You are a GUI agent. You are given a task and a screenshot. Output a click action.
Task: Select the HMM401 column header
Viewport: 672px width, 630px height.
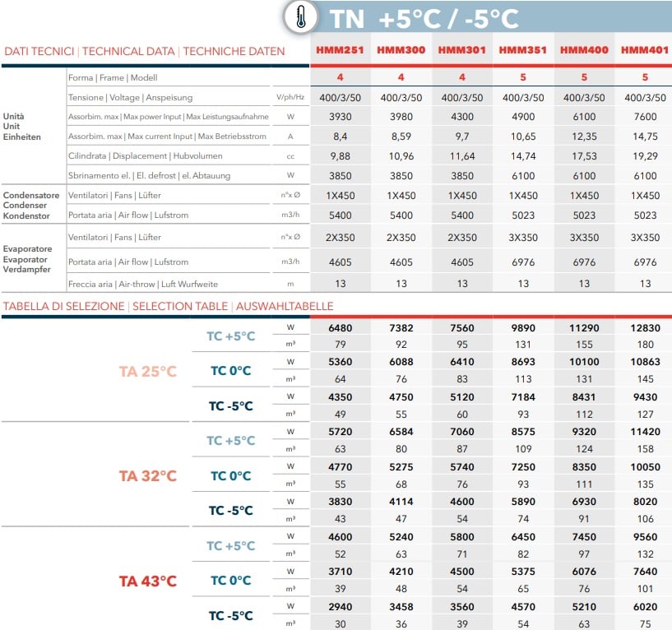(645, 50)
